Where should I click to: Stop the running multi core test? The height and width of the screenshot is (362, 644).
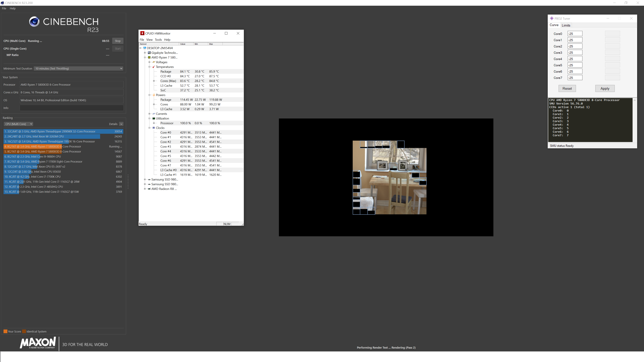pyautogui.click(x=118, y=41)
